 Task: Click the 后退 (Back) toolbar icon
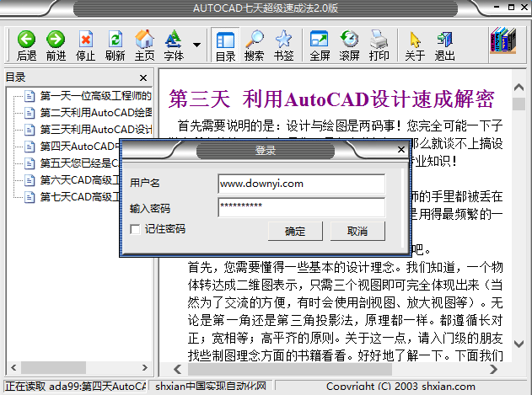click(x=26, y=45)
